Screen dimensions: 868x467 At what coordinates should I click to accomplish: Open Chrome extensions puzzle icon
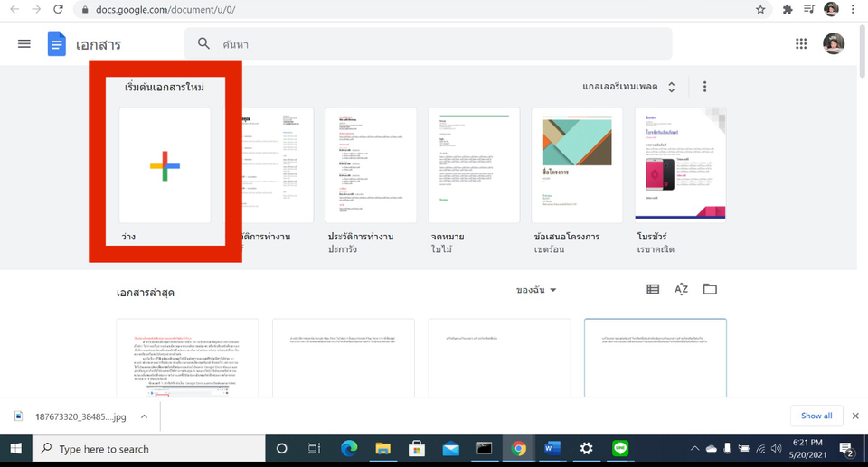click(788, 9)
